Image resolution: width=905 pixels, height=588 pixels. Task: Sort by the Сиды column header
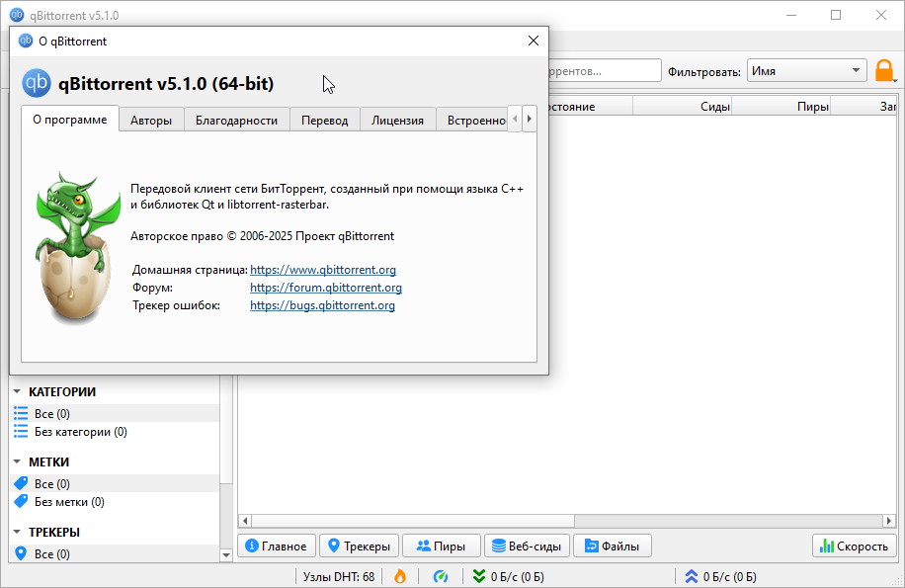click(x=683, y=106)
